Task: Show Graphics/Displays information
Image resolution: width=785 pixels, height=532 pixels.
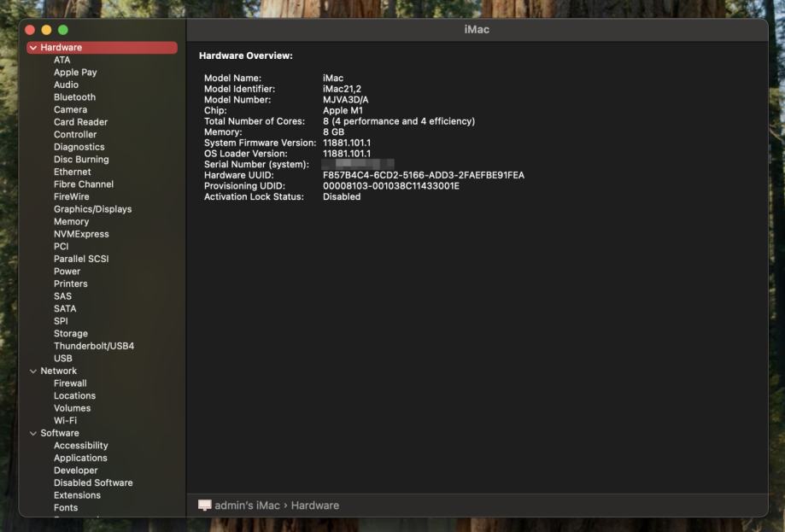Action: coord(92,209)
